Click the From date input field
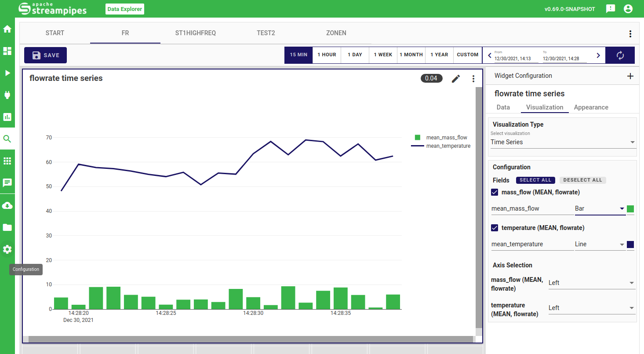The height and width of the screenshot is (354, 644). coord(516,58)
